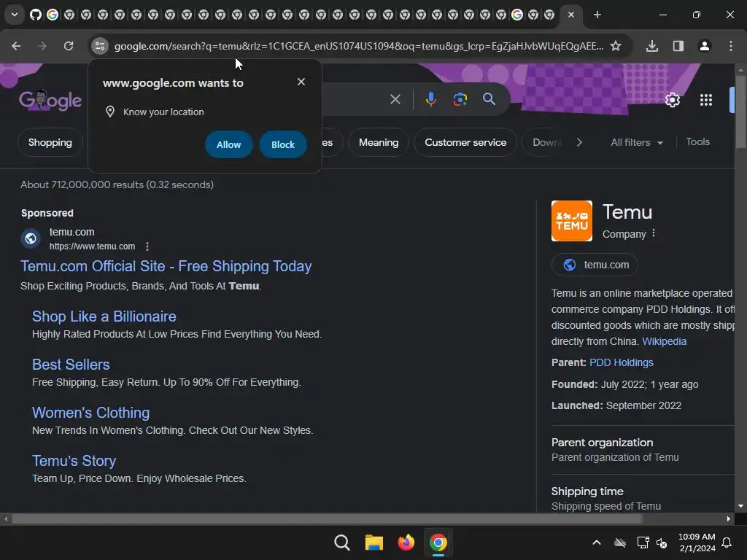Screen dimensions: 747x560
Task: Open site information icon in address bar
Action: click(99, 46)
